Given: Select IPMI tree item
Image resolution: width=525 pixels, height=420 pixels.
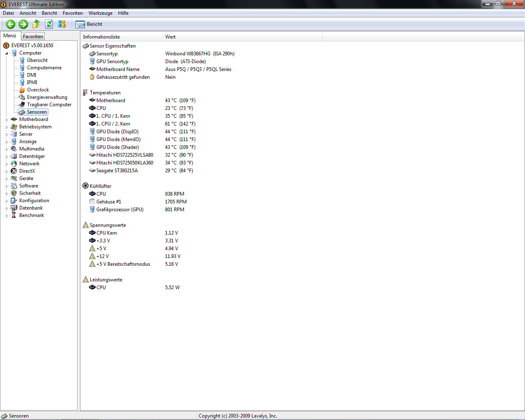Looking at the screenshot, I should [32, 82].
